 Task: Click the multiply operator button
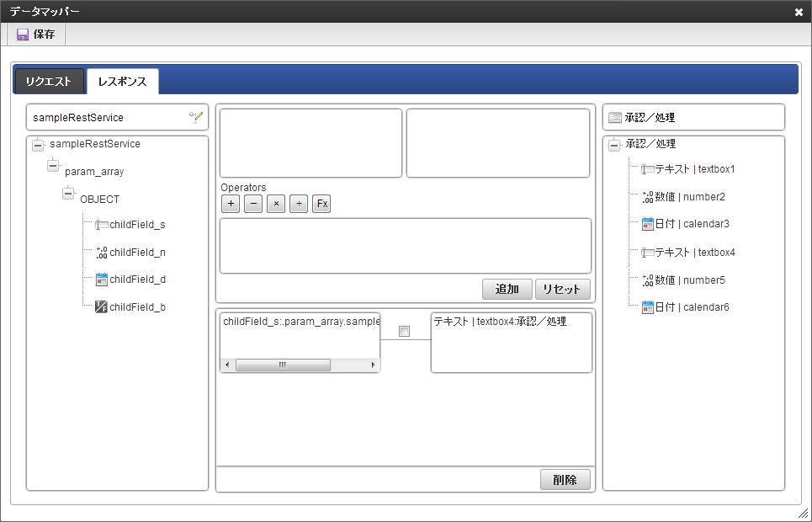(276, 204)
